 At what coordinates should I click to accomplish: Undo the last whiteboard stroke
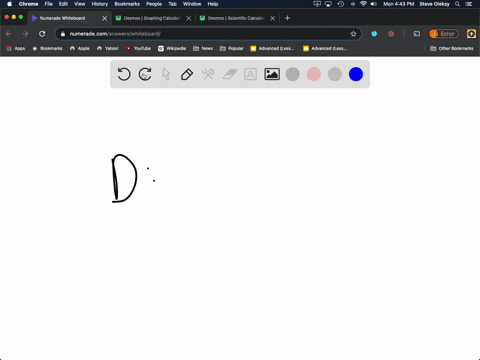(124, 74)
